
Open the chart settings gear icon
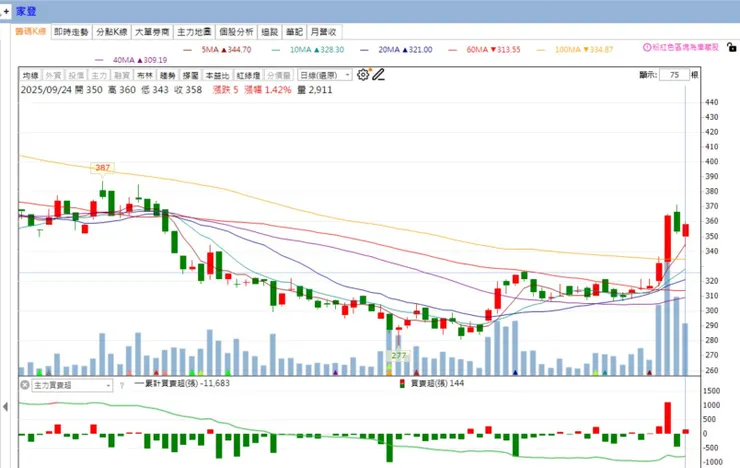(362, 75)
